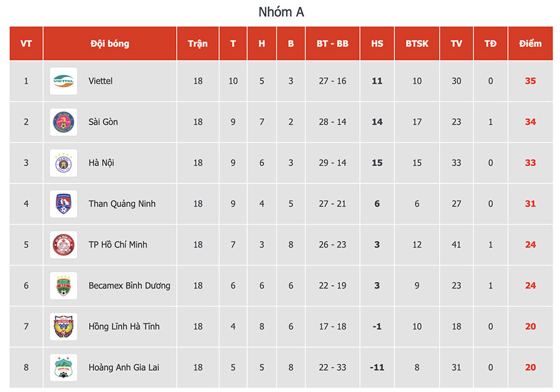This screenshot has width=560, height=392.
Task: Click the Nhóm A heading
Action: click(281, 12)
